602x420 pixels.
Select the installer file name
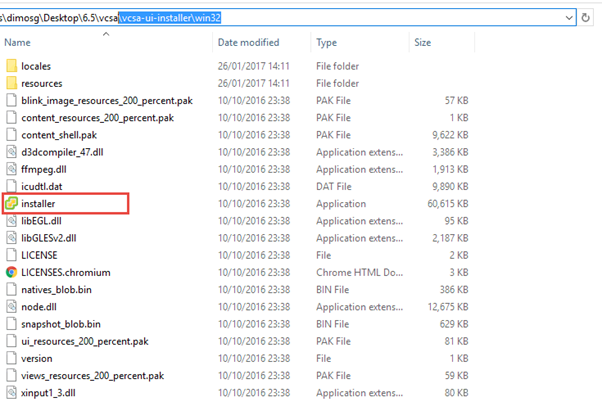(38, 203)
